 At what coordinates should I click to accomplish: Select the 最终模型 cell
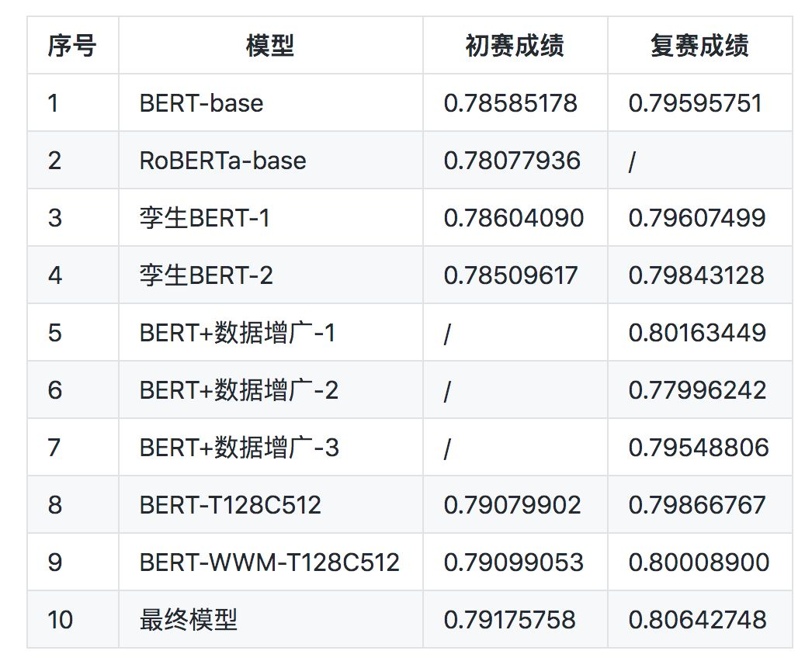pyautogui.click(x=189, y=620)
